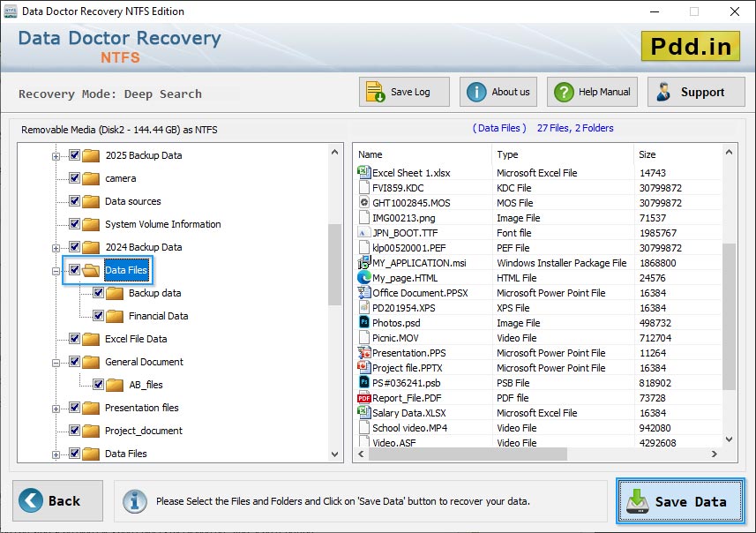Open the Help Manual button
756x533 pixels.
[592, 92]
